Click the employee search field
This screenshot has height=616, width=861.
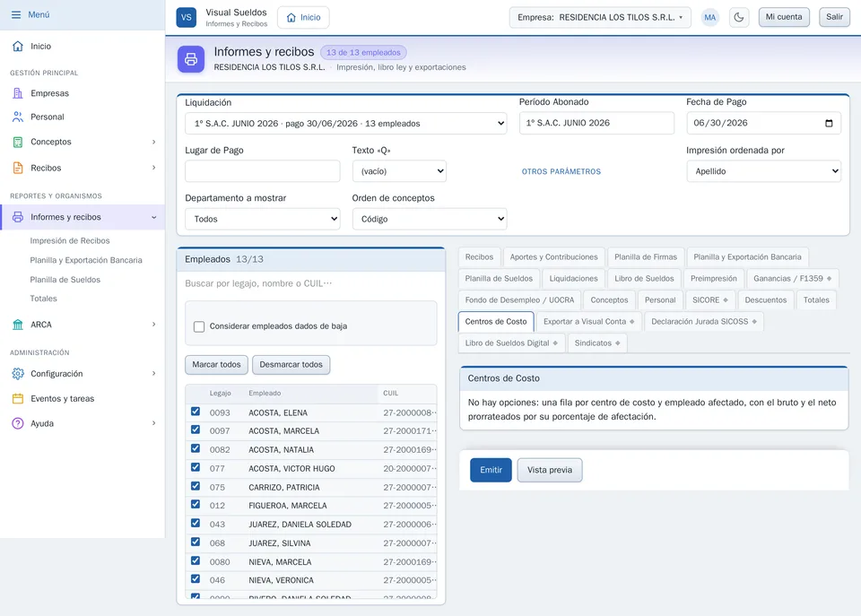pyautogui.click(x=311, y=283)
